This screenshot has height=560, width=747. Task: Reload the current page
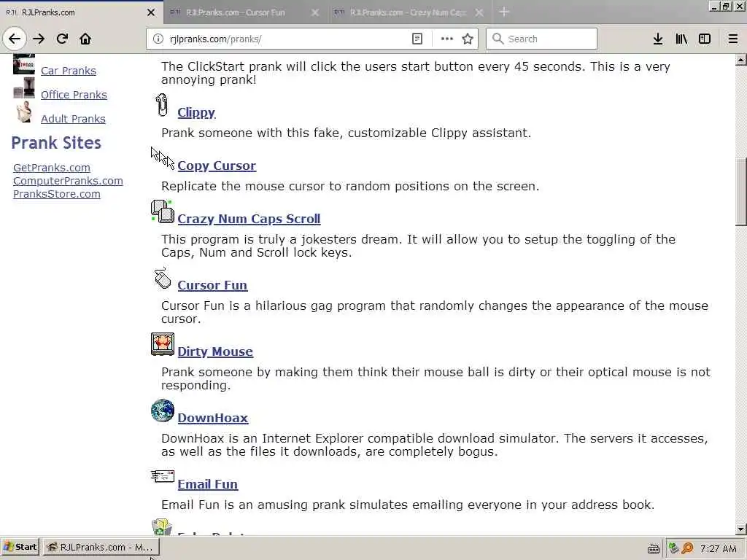62,39
